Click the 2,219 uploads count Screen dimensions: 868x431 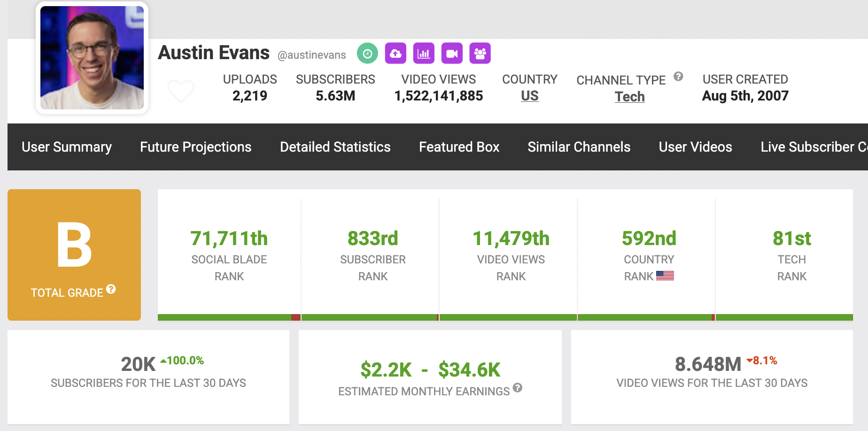pos(250,96)
